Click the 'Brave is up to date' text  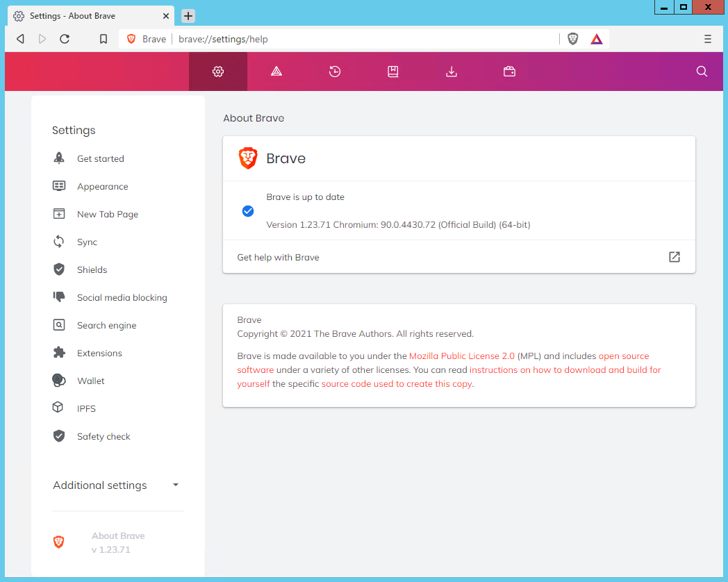click(x=305, y=197)
